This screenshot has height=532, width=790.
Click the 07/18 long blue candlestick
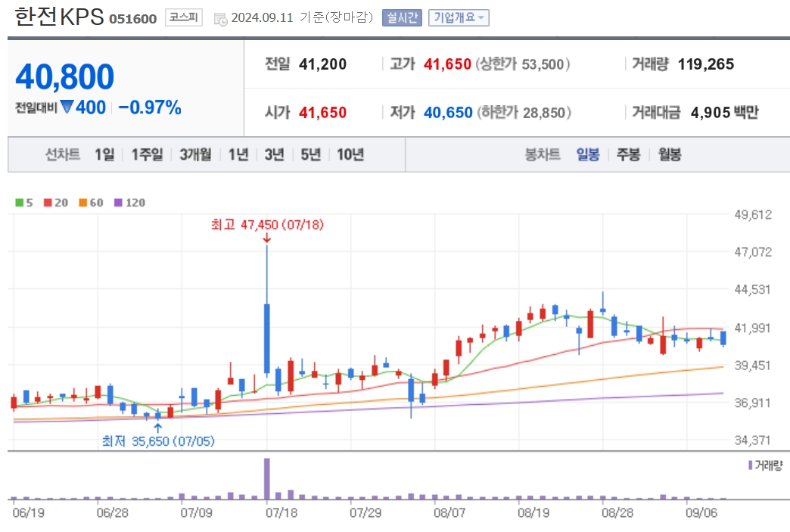click(267, 338)
